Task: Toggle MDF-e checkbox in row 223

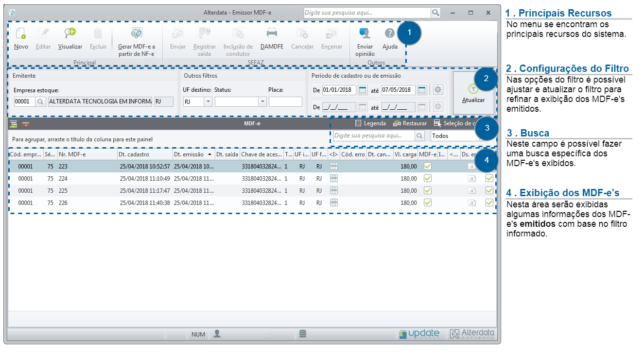Action: tap(428, 166)
